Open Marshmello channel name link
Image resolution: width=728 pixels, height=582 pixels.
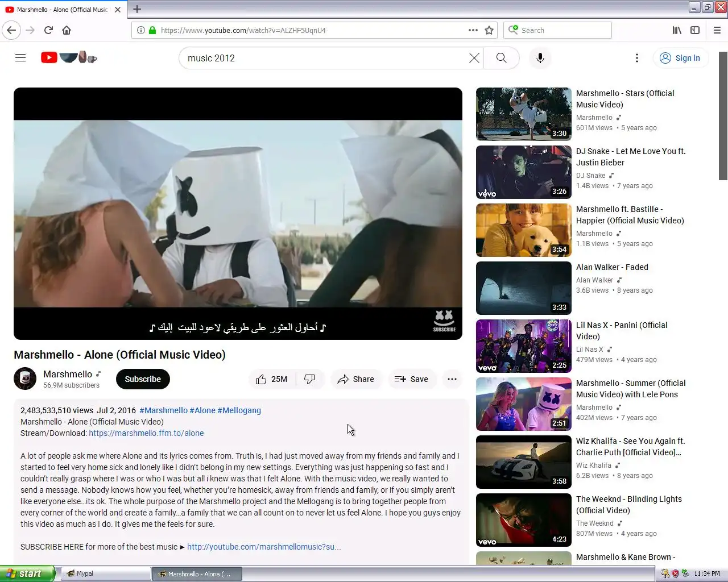tap(68, 374)
